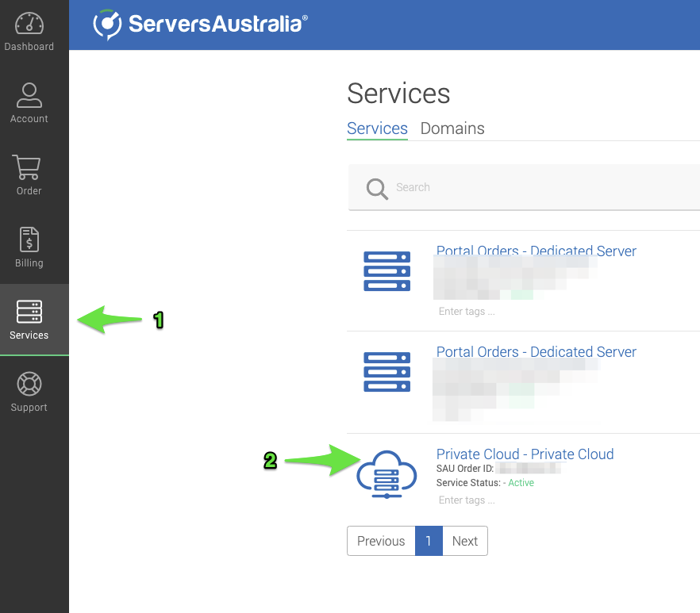Select the Account icon in the sidebar
The height and width of the screenshot is (613, 700).
tap(29, 102)
